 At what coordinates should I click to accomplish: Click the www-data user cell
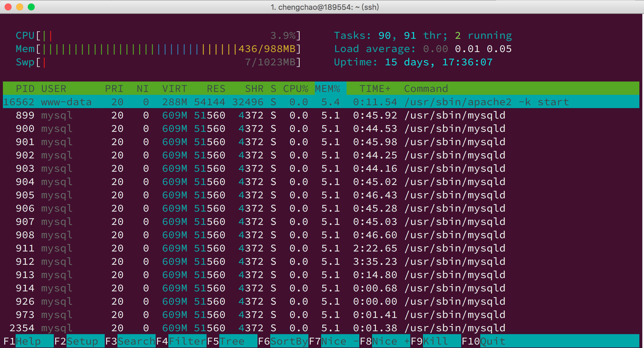(67, 102)
